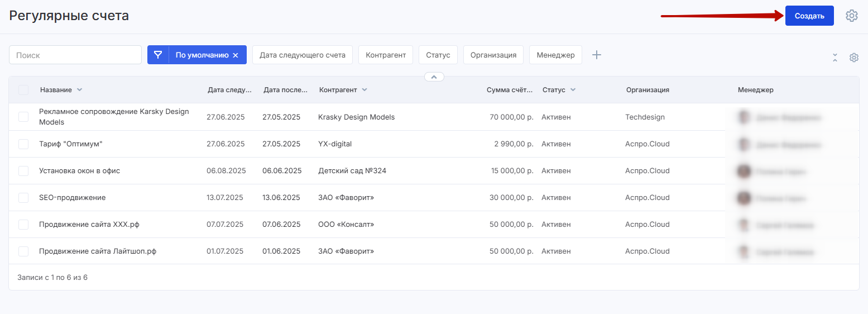Click the Поиск search field

pos(75,55)
